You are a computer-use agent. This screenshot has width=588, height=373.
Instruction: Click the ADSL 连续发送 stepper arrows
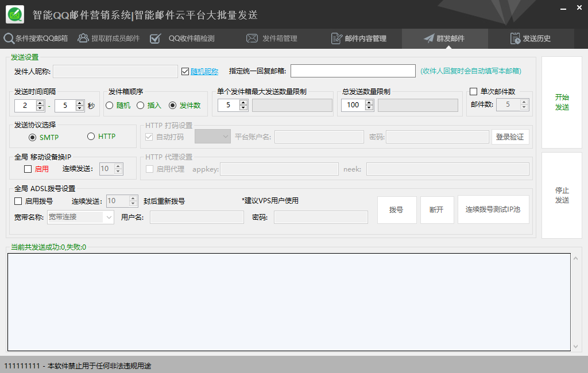pos(133,201)
